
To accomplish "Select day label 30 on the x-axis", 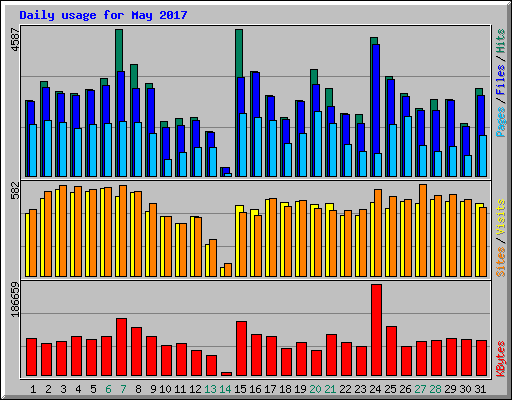I will (465, 389).
